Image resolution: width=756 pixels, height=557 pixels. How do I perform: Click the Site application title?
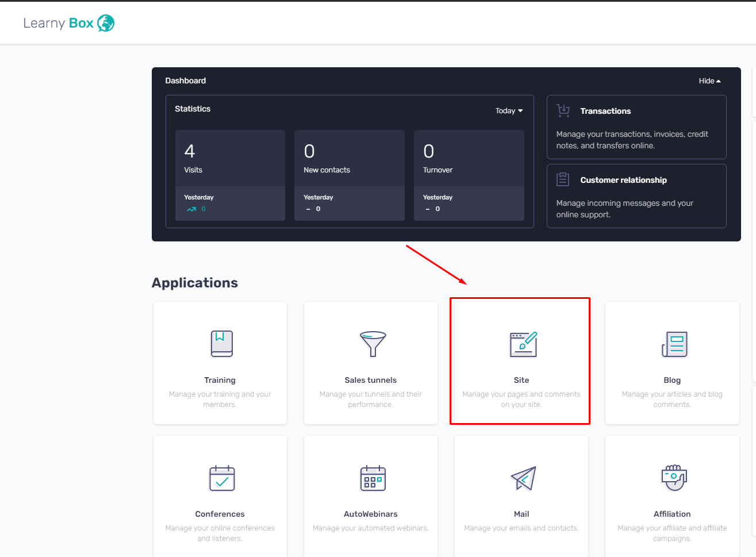pos(521,380)
